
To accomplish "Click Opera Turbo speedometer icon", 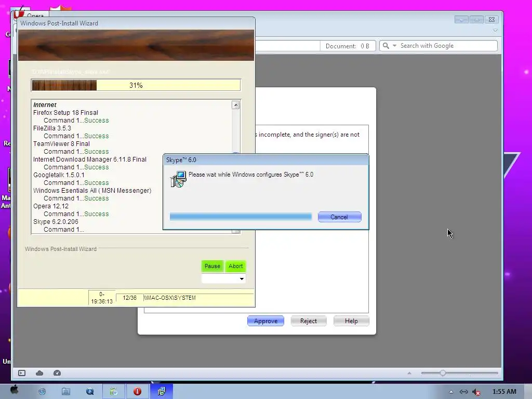I will point(57,373).
